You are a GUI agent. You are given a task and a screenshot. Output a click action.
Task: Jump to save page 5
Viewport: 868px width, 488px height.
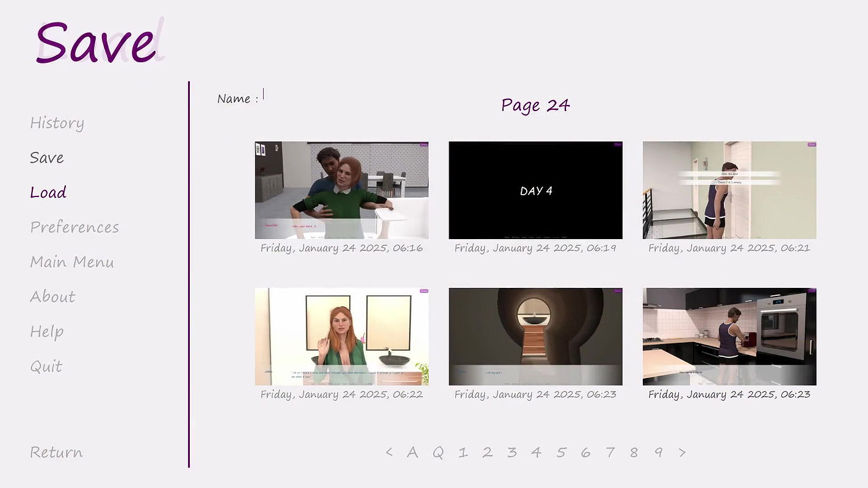click(x=561, y=453)
